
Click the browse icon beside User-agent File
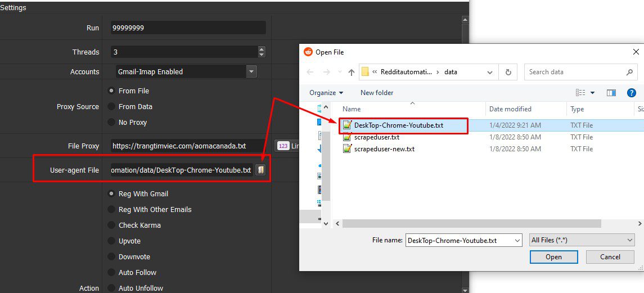click(260, 170)
